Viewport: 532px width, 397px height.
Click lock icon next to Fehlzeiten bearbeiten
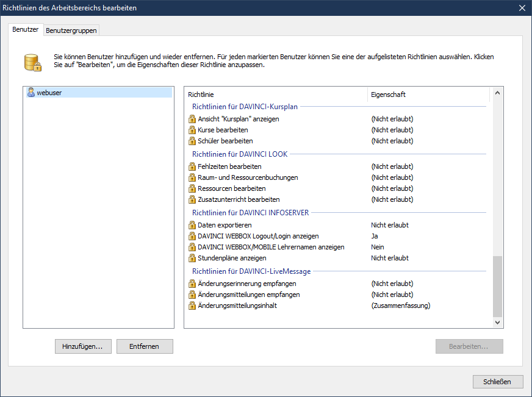(192, 166)
